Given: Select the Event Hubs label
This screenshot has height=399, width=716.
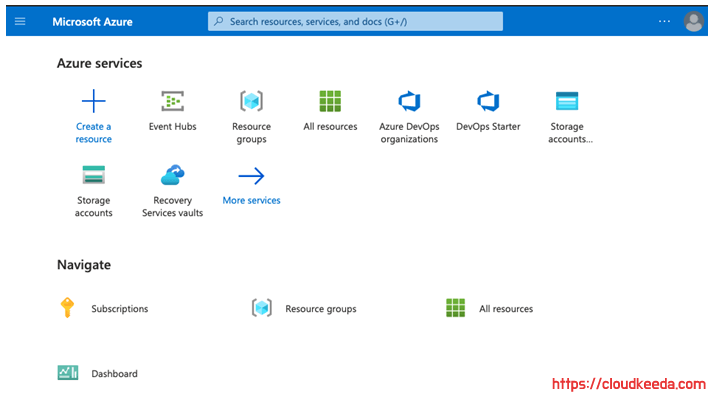Looking at the screenshot, I should point(173,126).
